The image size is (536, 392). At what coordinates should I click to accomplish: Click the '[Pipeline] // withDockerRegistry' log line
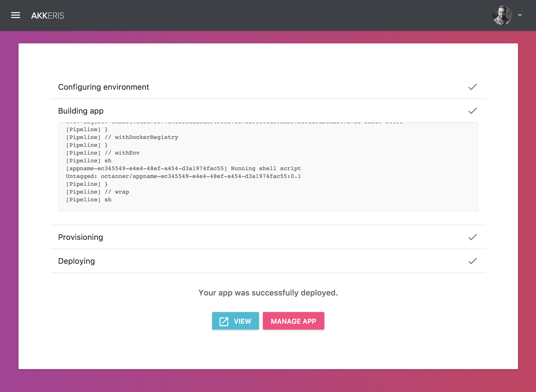pyautogui.click(x=122, y=137)
